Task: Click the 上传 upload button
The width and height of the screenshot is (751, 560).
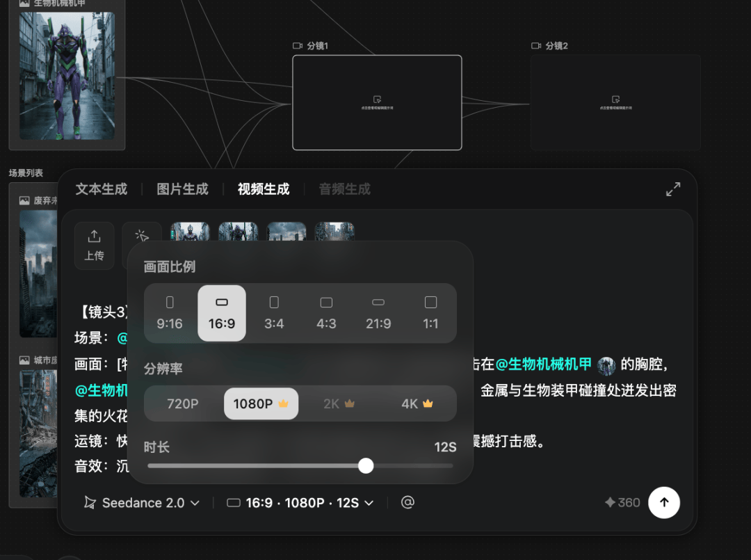Action: (95, 246)
